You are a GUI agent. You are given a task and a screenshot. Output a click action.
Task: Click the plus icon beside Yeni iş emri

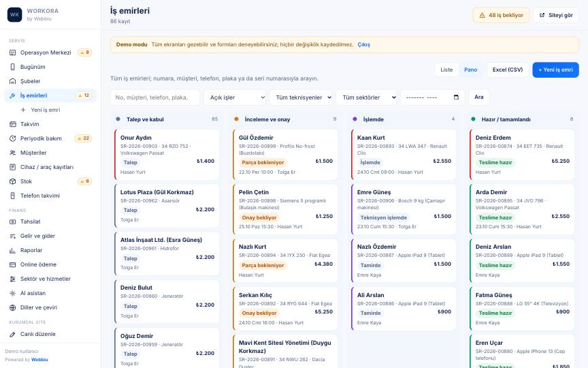point(23,110)
